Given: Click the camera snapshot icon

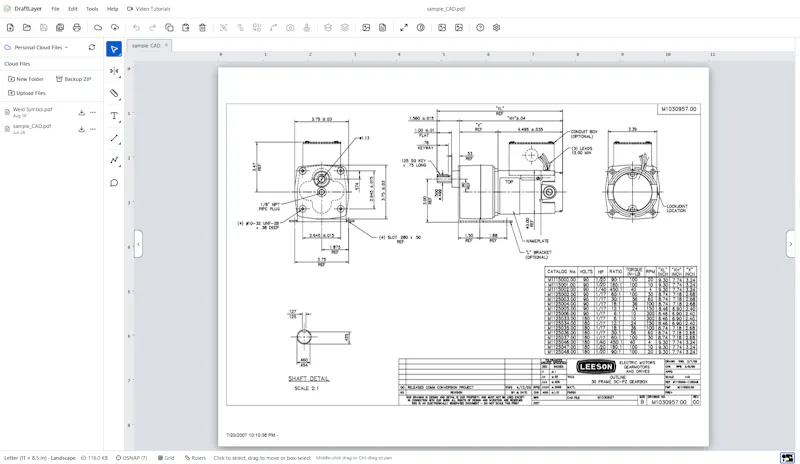Looking at the screenshot, I should (x=290, y=28).
